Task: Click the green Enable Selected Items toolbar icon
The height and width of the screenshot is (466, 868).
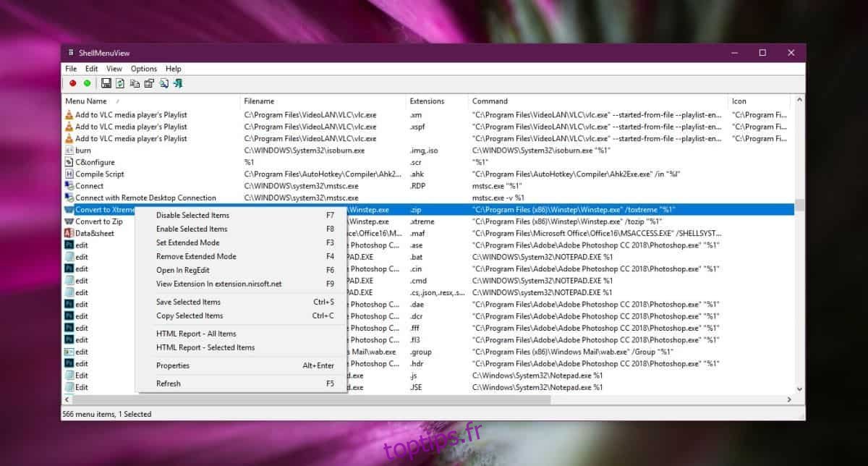Action: 87,83
